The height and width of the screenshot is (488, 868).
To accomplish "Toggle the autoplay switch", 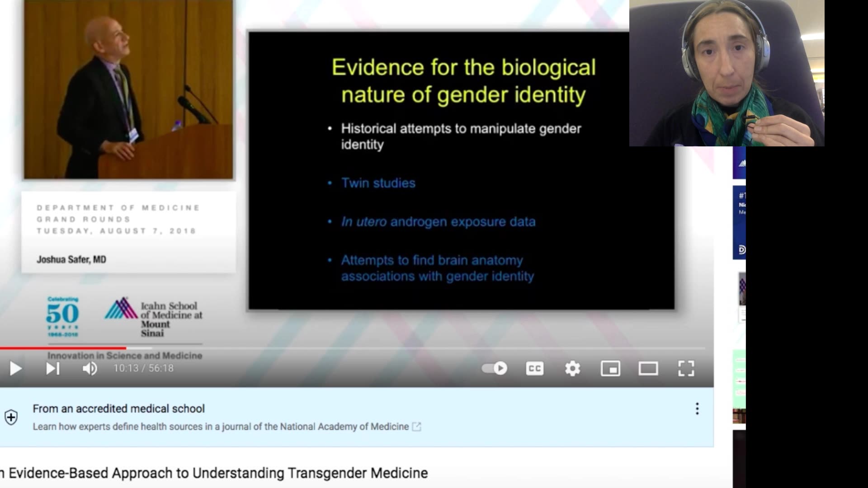I will tap(495, 368).
